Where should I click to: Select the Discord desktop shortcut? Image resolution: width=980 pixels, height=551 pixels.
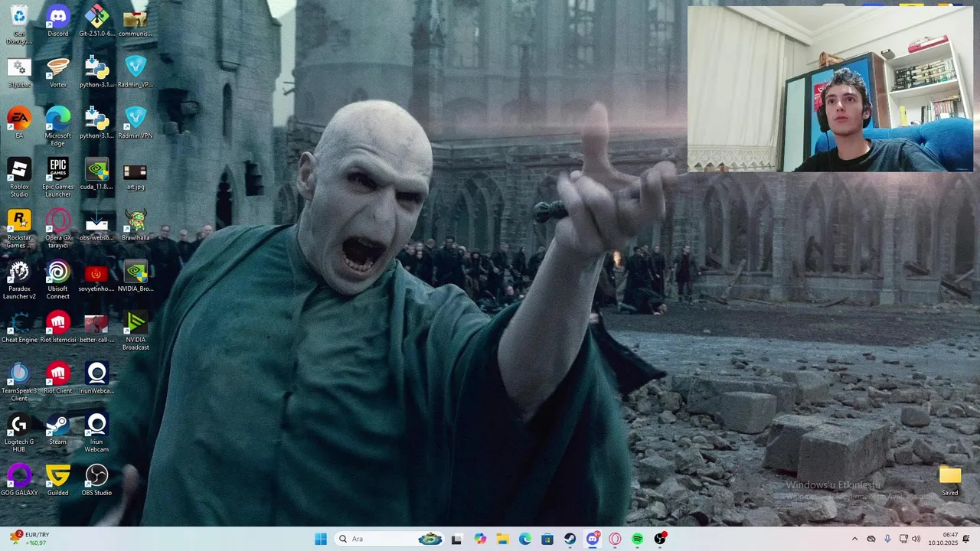58,21
